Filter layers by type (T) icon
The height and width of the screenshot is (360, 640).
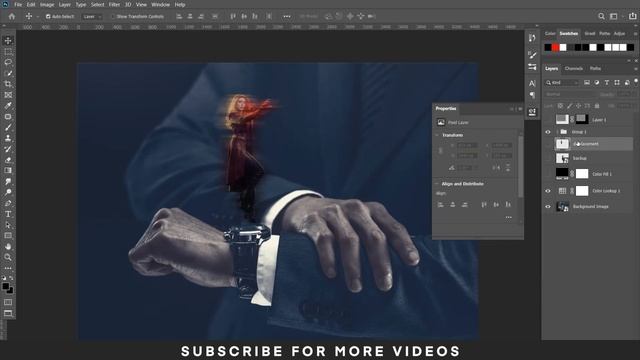pos(607,82)
